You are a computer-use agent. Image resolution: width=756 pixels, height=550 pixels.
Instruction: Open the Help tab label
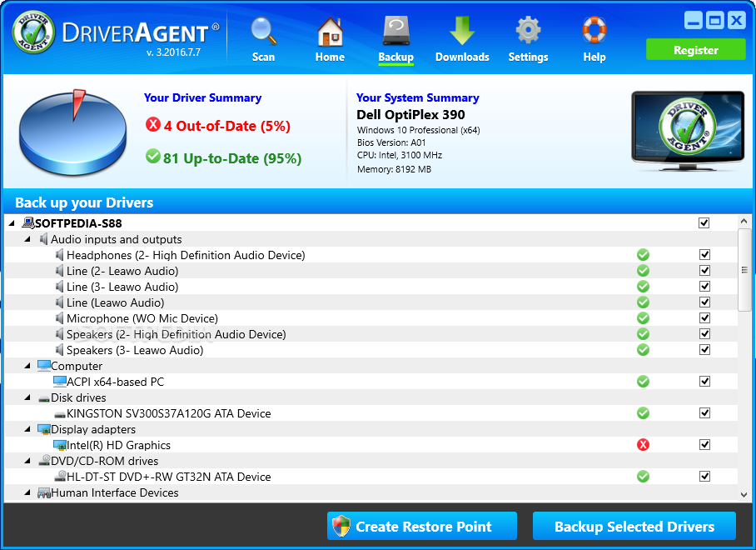(594, 57)
